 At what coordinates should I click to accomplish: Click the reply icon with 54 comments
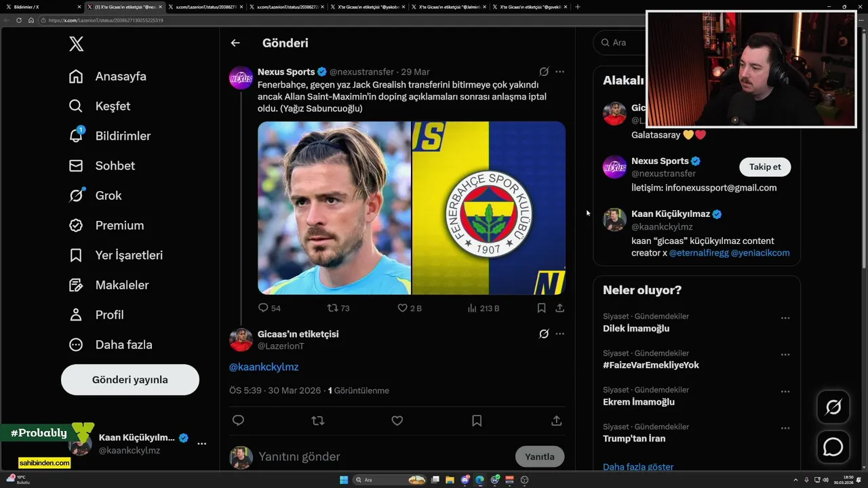269,308
